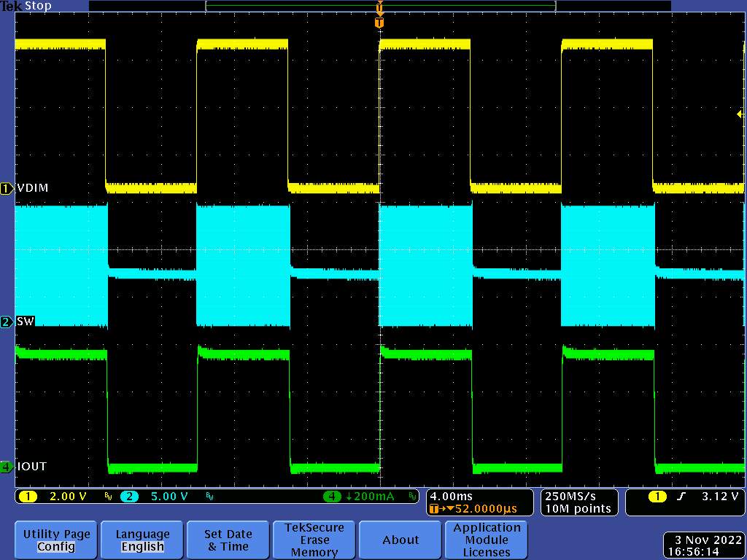
Task: Open the Application Module Licenses page
Action: [487, 540]
